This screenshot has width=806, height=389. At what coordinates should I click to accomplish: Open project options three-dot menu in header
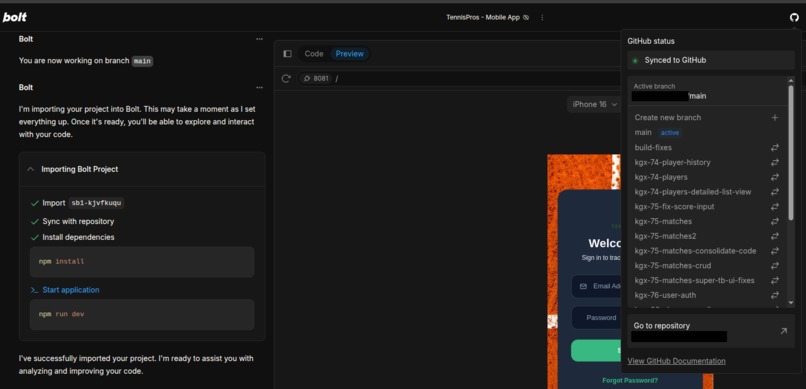tap(542, 17)
